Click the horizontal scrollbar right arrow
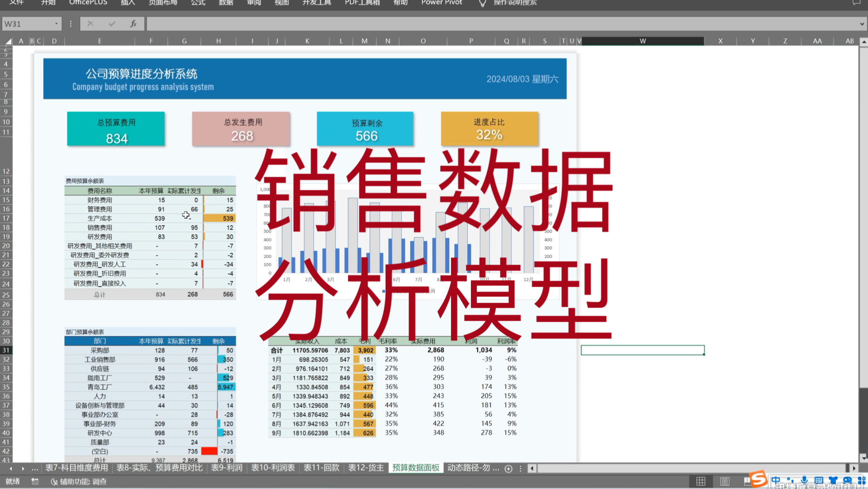The height and width of the screenshot is (489, 868). click(854, 469)
